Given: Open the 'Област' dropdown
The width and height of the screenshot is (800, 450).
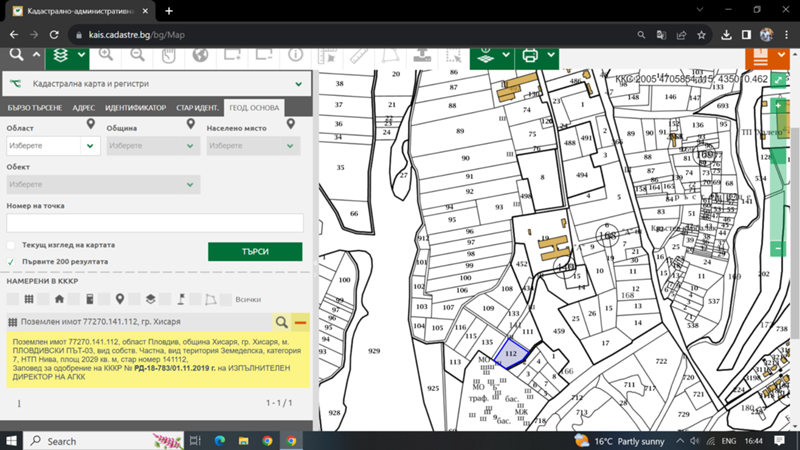Looking at the screenshot, I should coord(53,146).
